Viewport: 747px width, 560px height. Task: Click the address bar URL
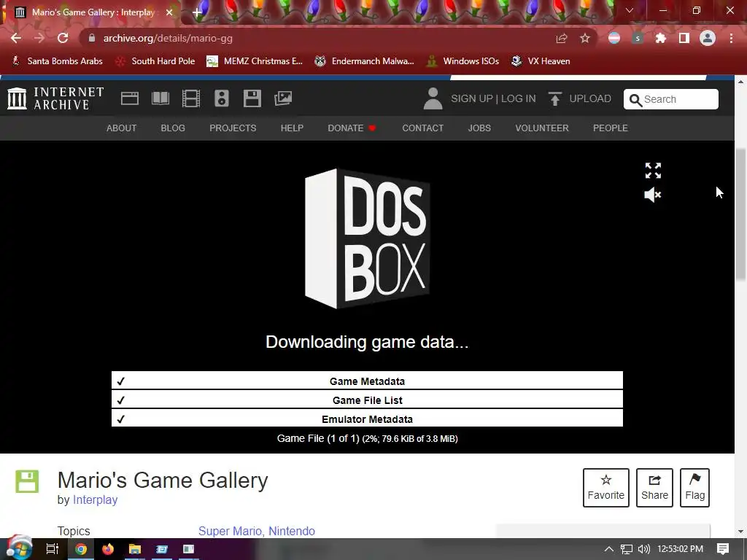tap(168, 38)
